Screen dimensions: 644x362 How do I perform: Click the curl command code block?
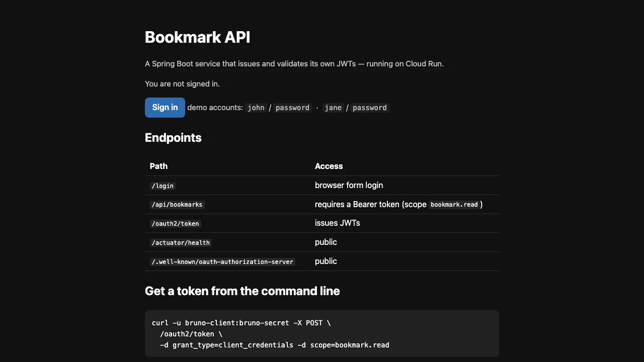pos(322,334)
